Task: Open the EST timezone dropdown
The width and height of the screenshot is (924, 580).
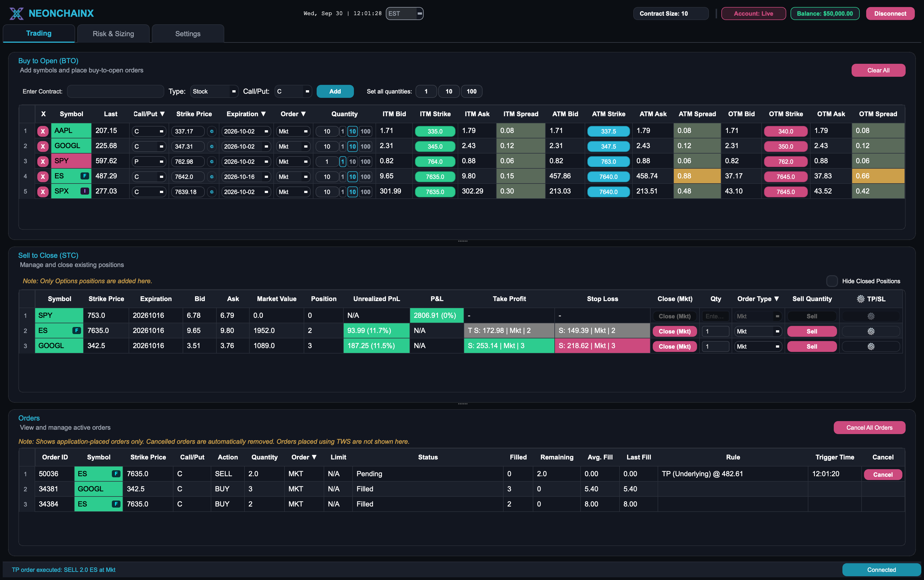Action: [x=404, y=14]
